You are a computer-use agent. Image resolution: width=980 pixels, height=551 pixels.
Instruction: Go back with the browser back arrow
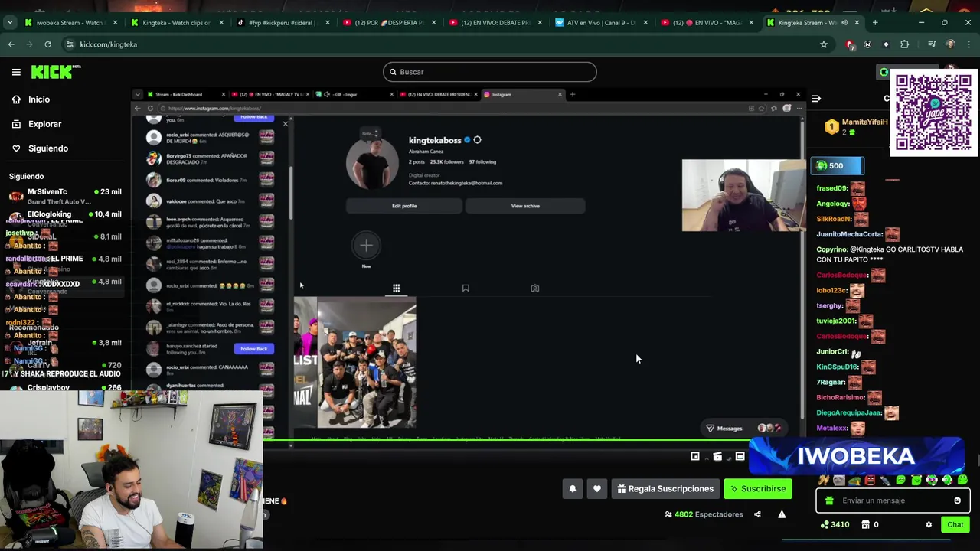tap(11, 44)
